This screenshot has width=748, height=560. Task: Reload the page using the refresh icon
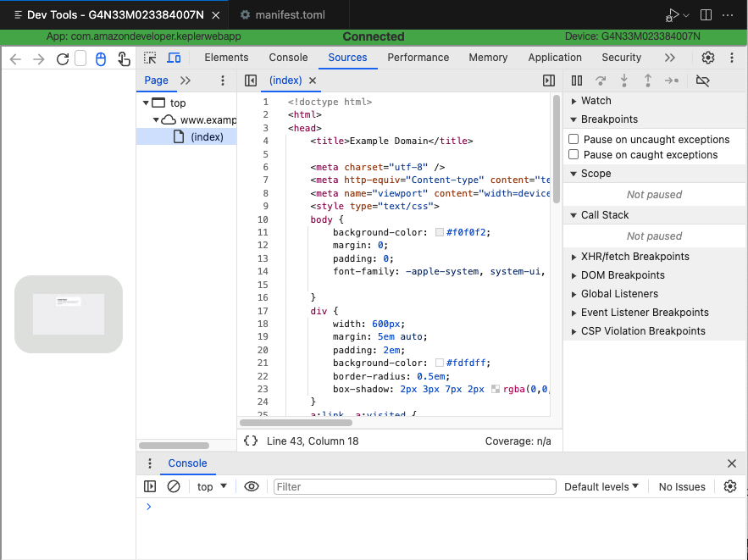pos(62,58)
